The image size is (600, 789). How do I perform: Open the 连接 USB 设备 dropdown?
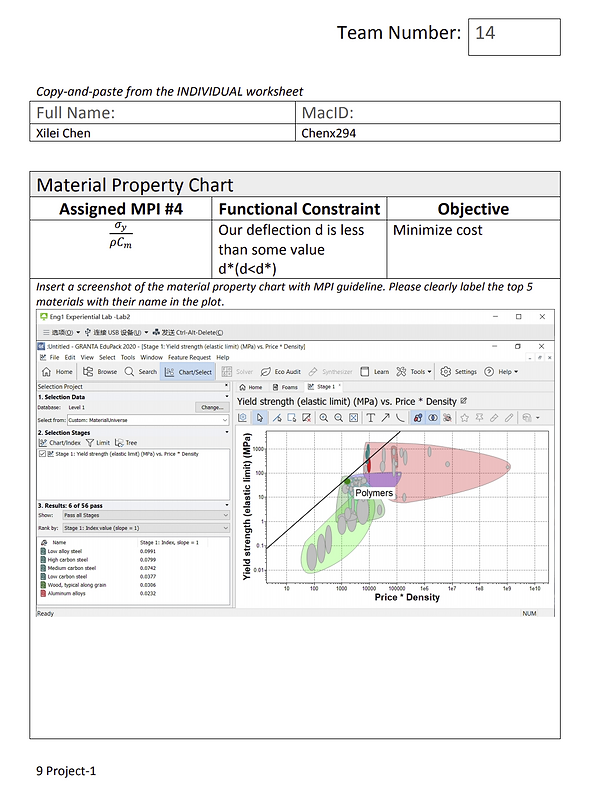pos(116,333)
